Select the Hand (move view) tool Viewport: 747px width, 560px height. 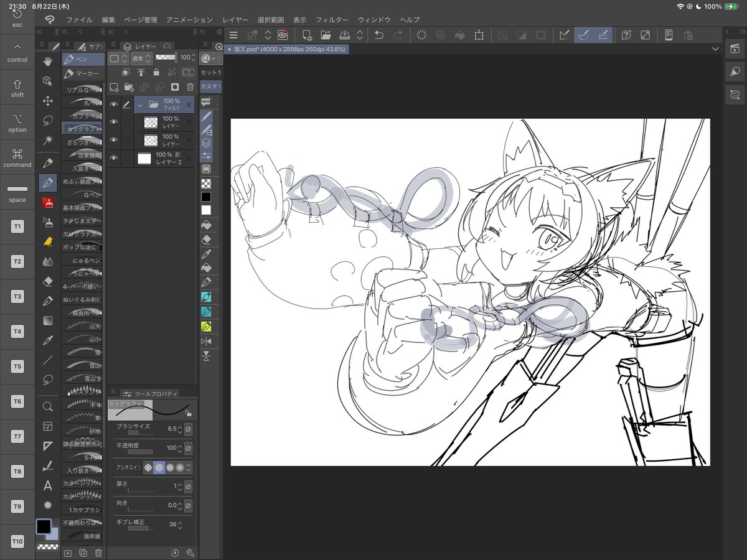pos(48,61)
